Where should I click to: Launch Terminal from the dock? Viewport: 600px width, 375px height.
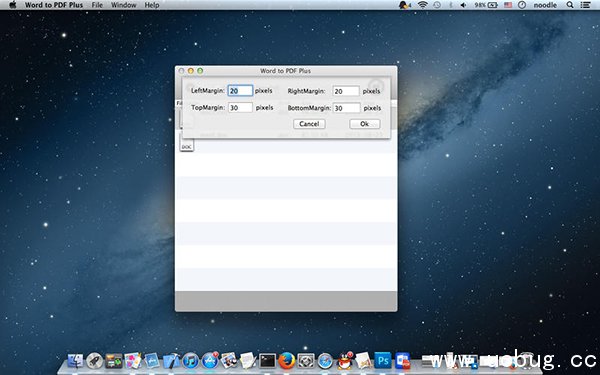[x=267, y=360]
